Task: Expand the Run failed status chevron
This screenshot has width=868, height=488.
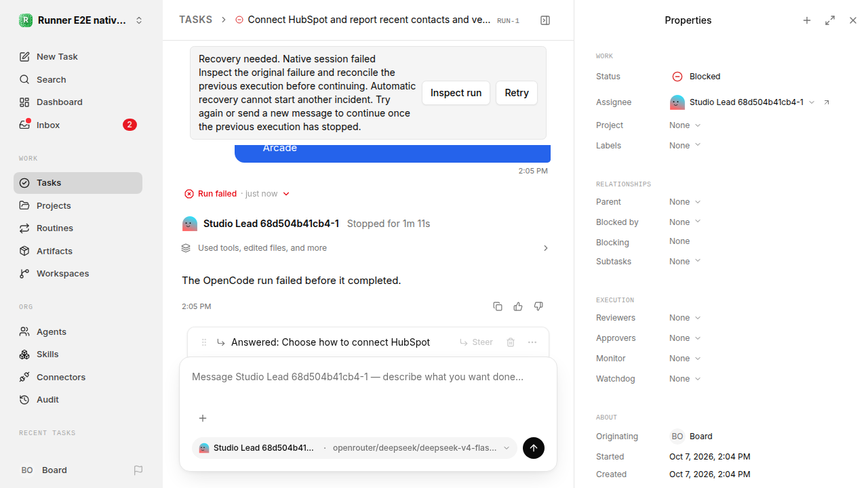Action: tap(286, 194)
